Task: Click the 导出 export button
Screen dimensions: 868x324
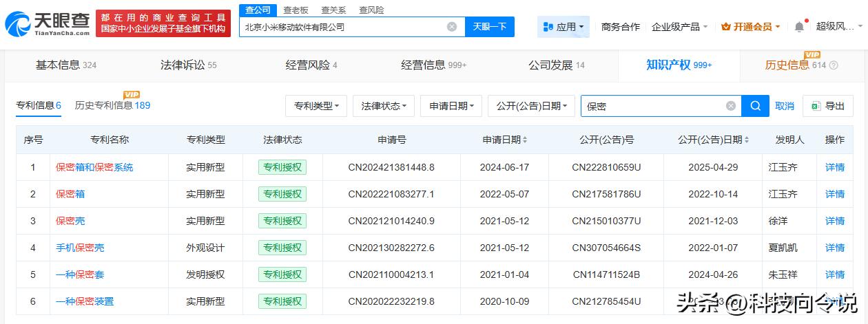Action: point(828,106)
